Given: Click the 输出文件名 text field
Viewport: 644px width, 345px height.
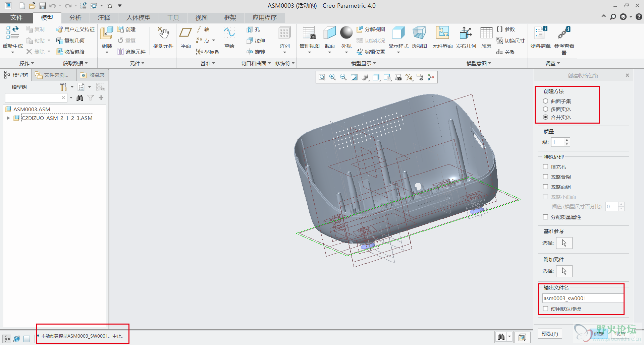Looking at the screenshot, I should pos(582,298).
